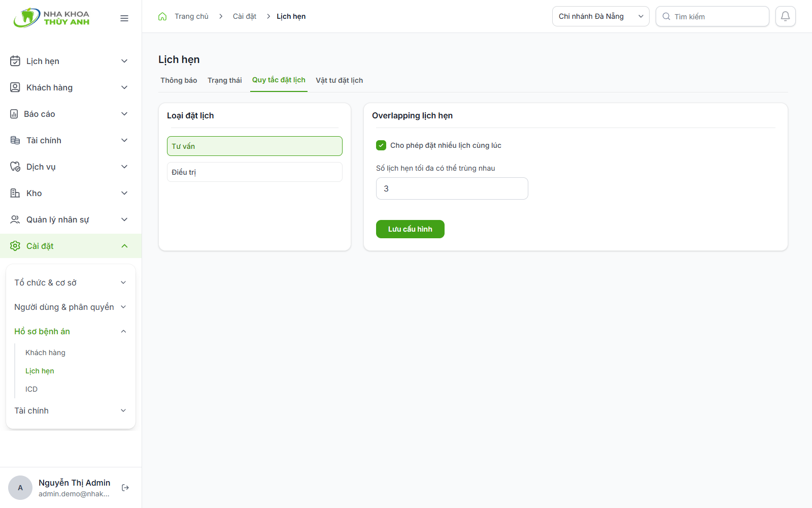Click the Lưu cấu hình button

click(x=410, y=229)
